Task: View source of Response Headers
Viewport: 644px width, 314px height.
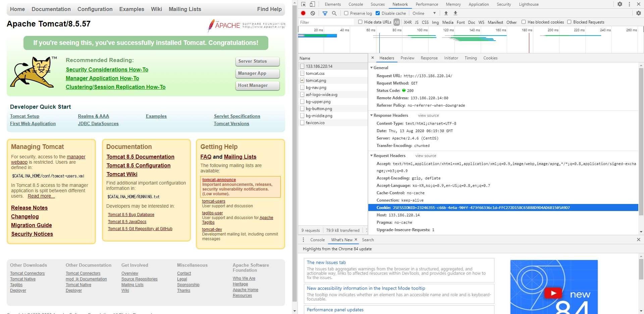Action: click(428, 115)
